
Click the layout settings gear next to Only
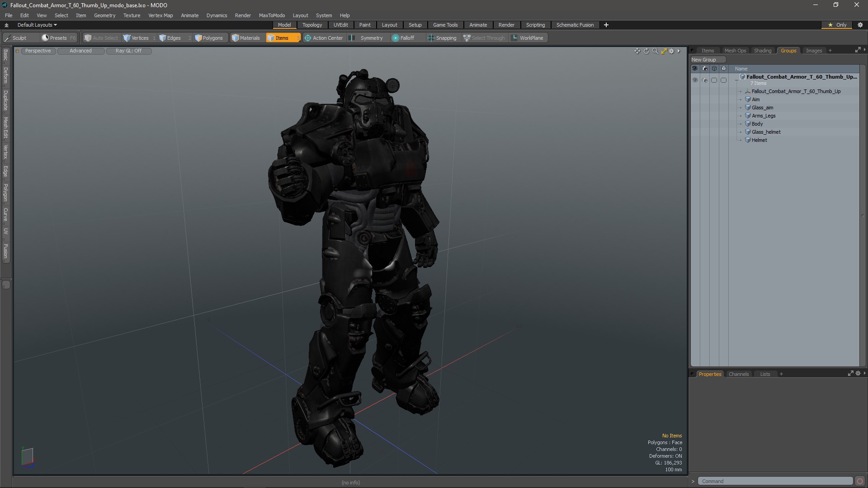(860, 25)
